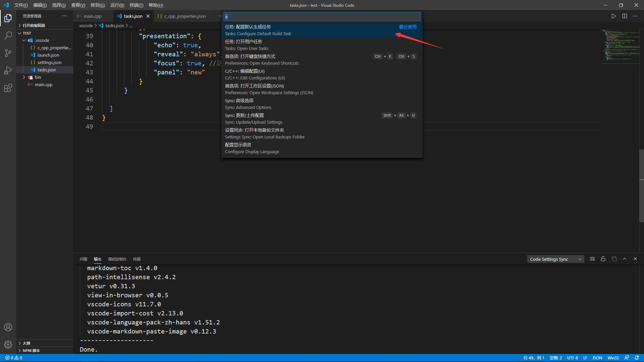The width and height of the screenshot is (644, 362).
Task: Open the Source Control view
Action: [8, 53]
